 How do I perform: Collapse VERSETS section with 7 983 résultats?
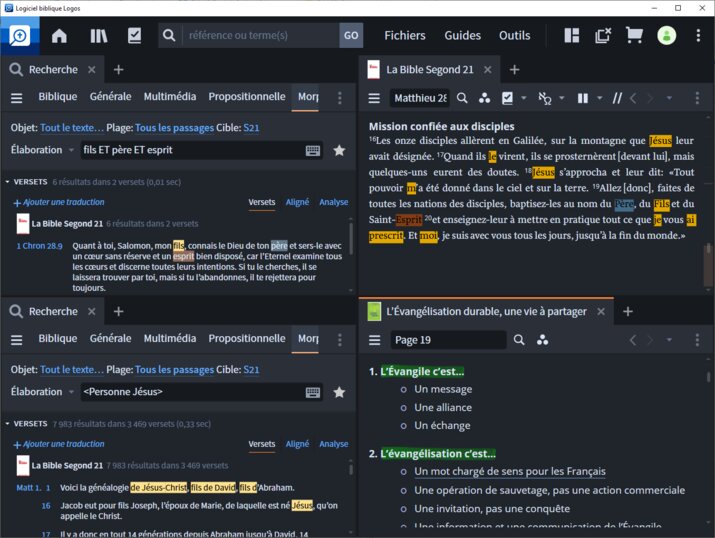[x=7, y=424]
